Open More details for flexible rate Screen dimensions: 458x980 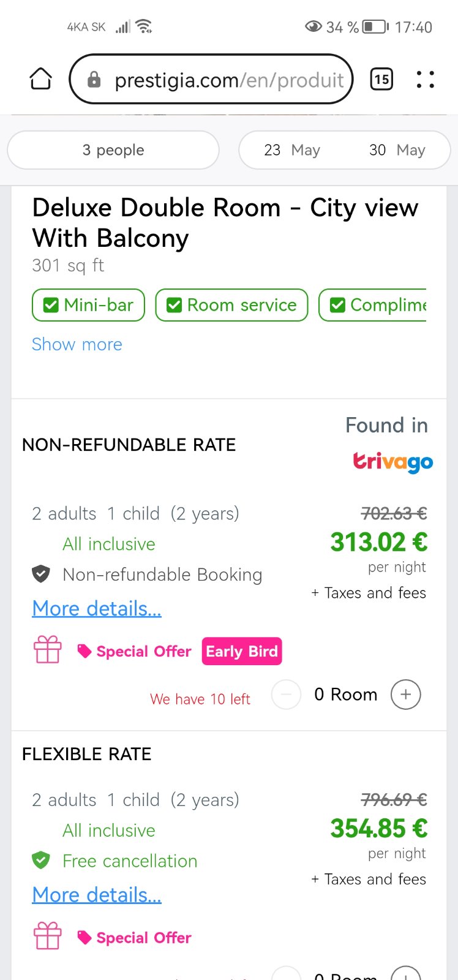click(97, 895)
